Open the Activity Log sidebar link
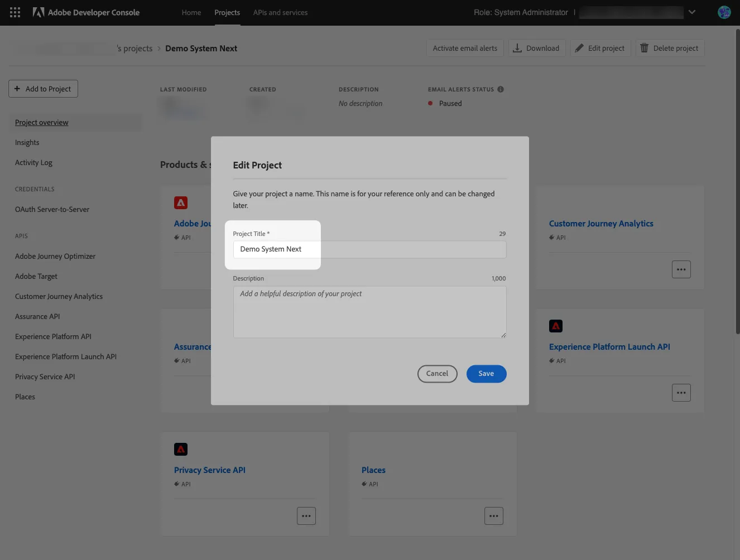The image size is (740, 560). 33,163
